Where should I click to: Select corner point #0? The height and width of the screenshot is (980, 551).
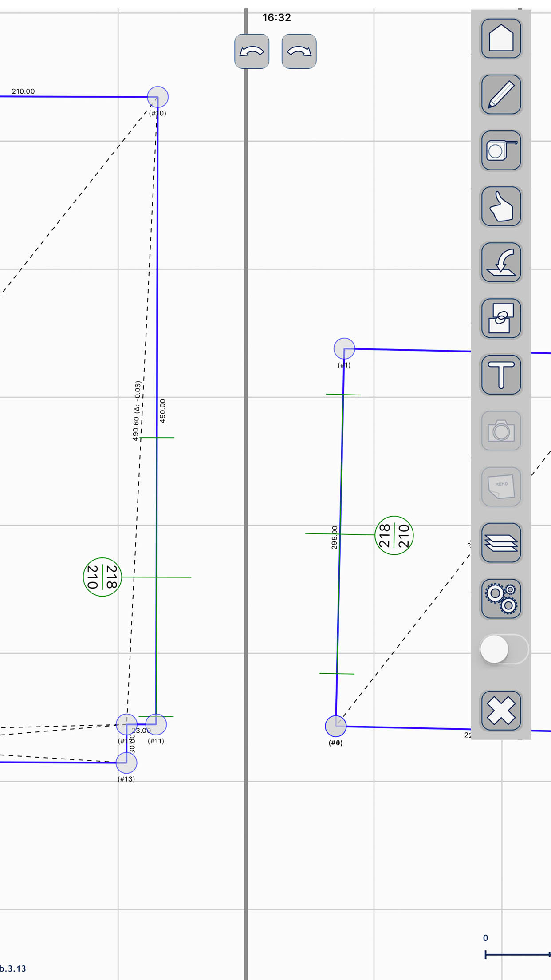tap(336, 726)
